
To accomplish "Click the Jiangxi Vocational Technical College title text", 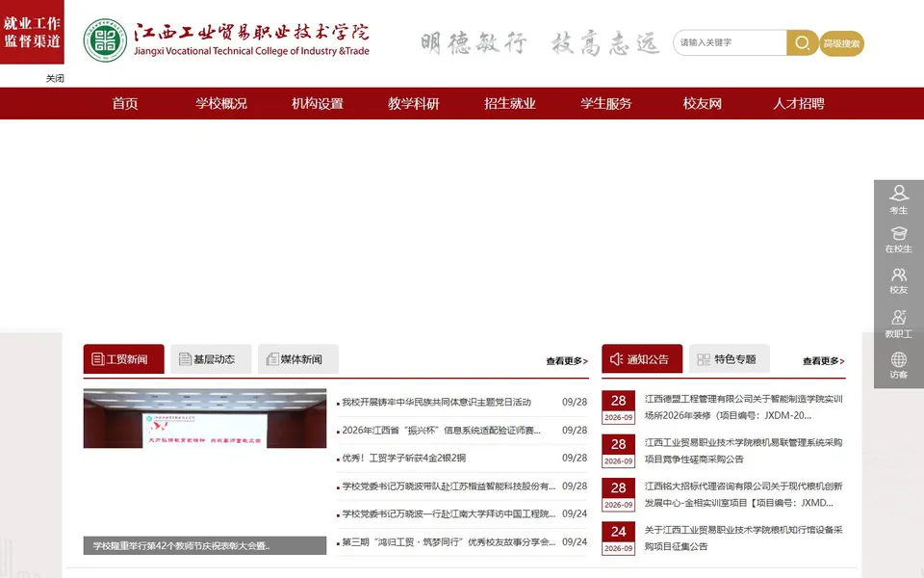I will coord(251,51).
